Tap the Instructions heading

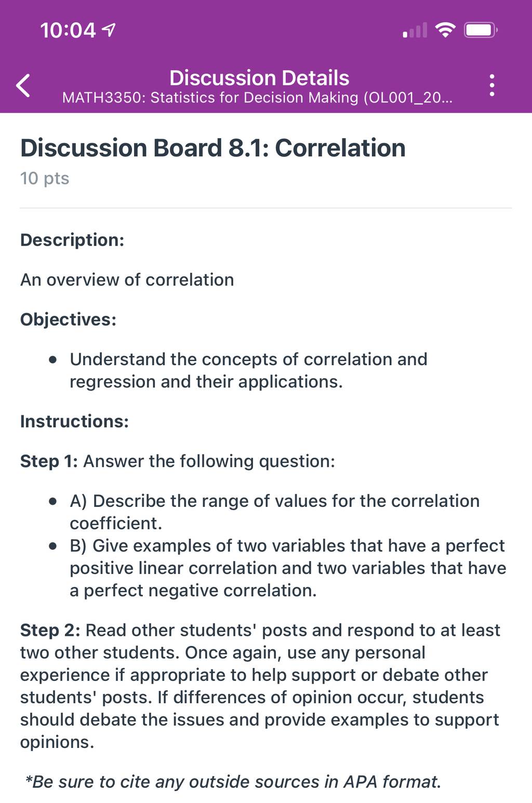74,421
